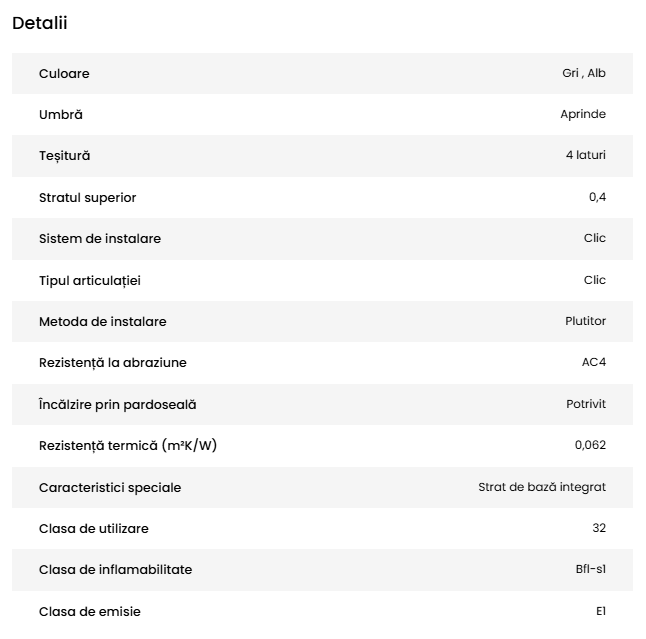The width and height of the screenshot is (646, 639).
Task: Click the Sistem de instalare label
Action: coord(99,238)
